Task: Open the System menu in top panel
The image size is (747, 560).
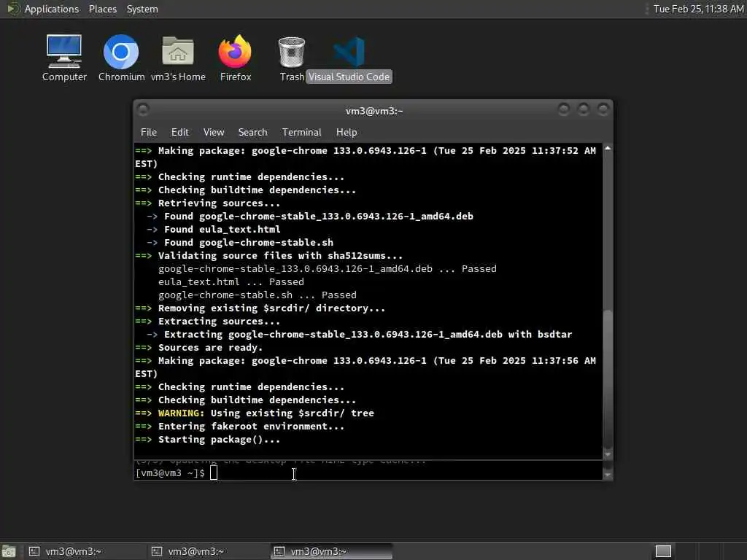Action: 142,9
